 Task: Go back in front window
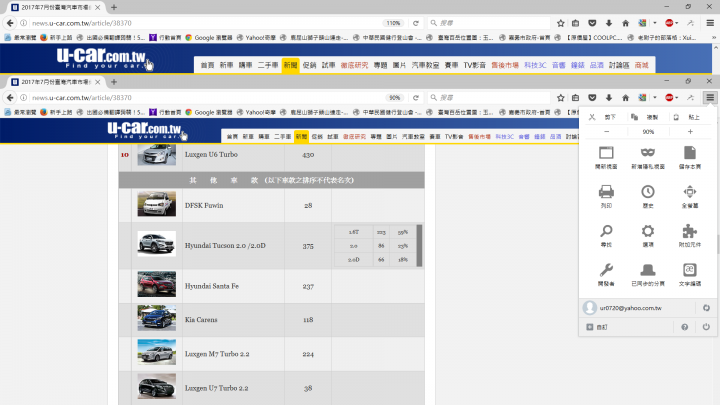pyautogui.click(x=10, y=97)
